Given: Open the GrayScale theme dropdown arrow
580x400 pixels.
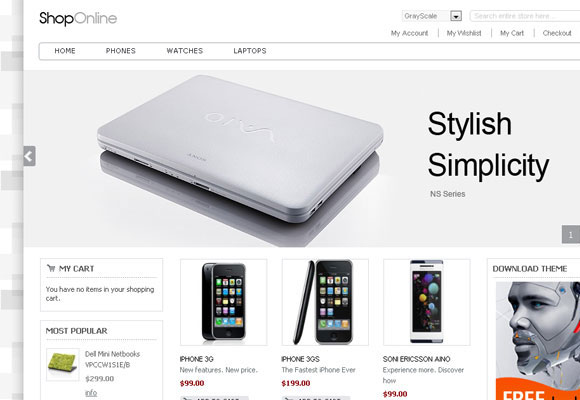Looking at the screenshot, I should tap(456, 16).
